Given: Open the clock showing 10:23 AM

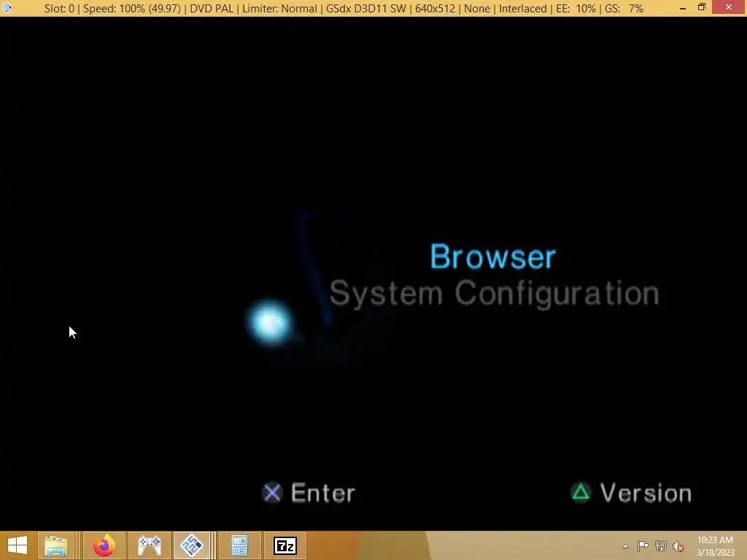Looking at the screenshot, I should coord(715,540).
